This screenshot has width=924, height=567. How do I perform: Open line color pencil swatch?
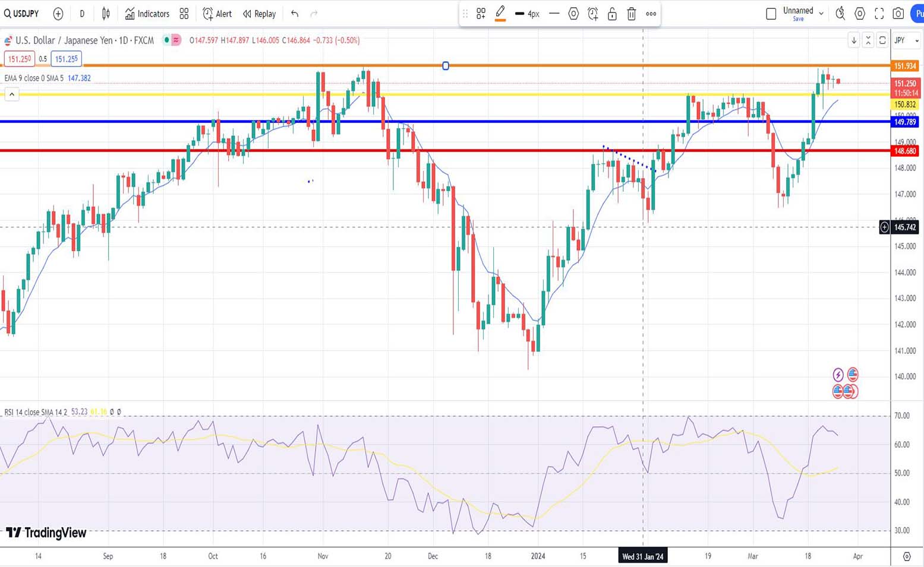tap(500, 13)
